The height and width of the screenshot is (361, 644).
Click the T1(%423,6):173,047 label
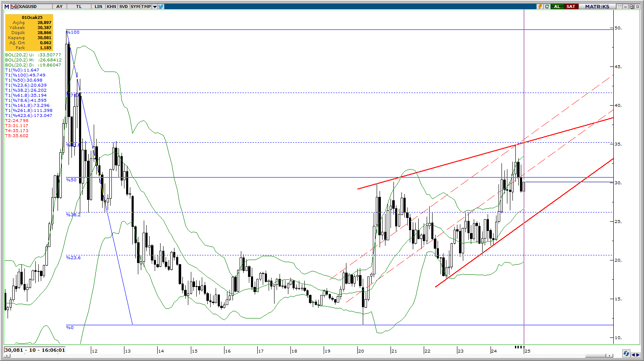pyautogui.click(x=29, y=116)
